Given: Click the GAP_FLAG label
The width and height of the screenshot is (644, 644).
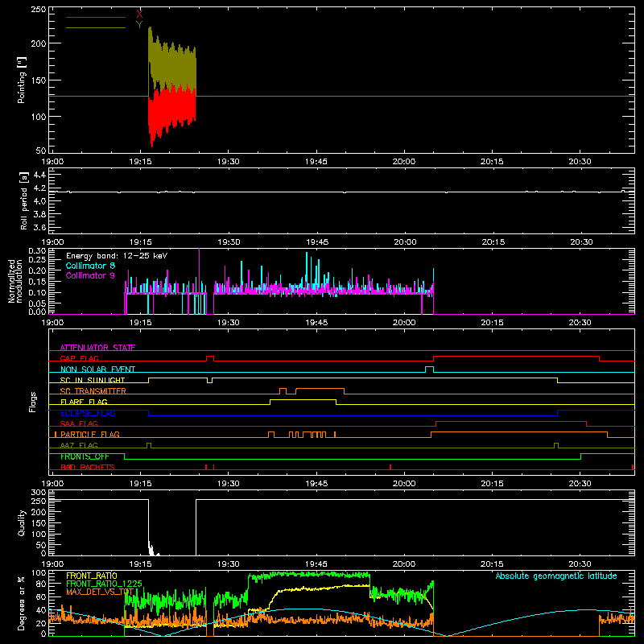Looking at the screenshot, I should pos(79,358).
